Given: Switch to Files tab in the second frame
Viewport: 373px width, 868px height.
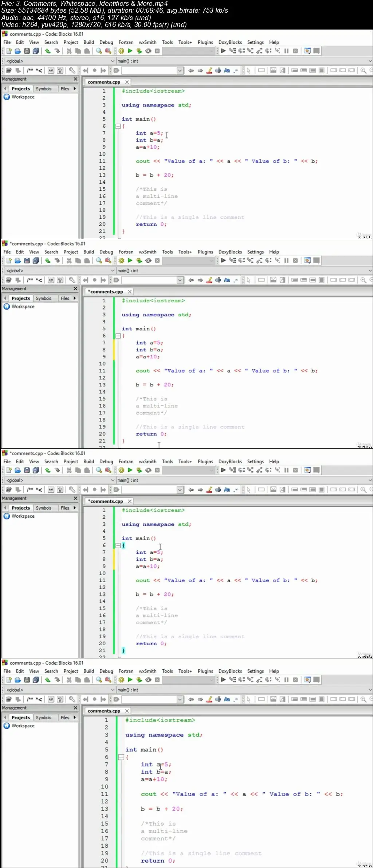Looking at the screenshot, I should (x=65, y=298).
